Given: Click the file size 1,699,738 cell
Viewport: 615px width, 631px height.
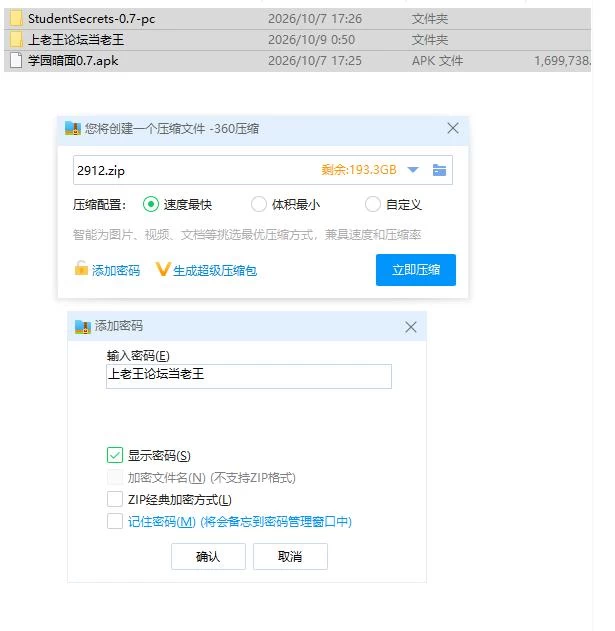Looking at the screenshot, I should pos(562,61).
